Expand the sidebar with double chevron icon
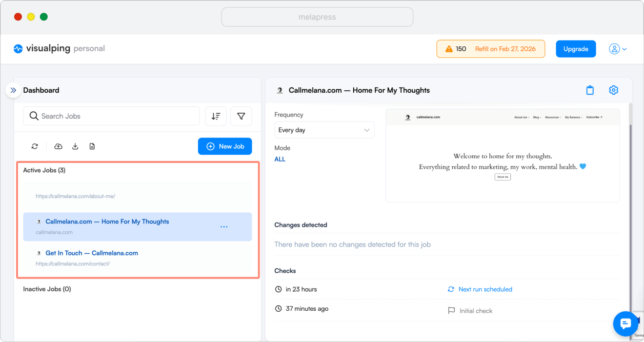The width and height of the screenshot is (644, 342). pos(13,90)
